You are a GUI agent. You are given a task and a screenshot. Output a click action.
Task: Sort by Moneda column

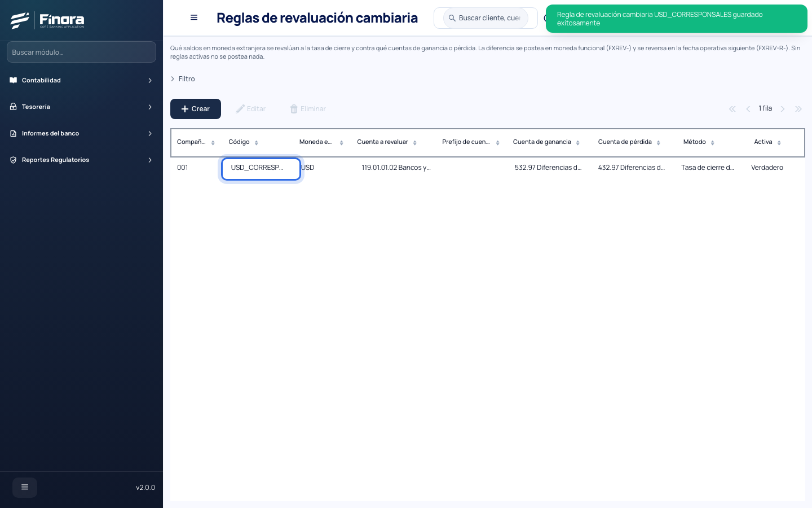pyautogui.click(x=341, y=143)
